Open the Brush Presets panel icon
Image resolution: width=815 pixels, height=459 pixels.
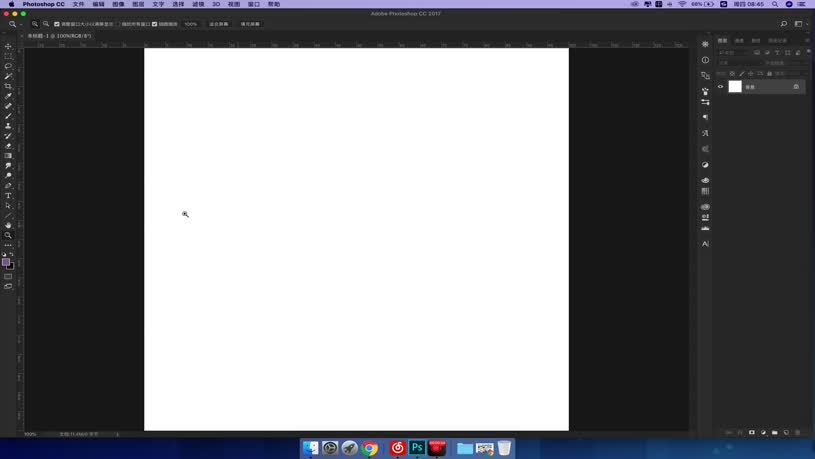point(705,91)
